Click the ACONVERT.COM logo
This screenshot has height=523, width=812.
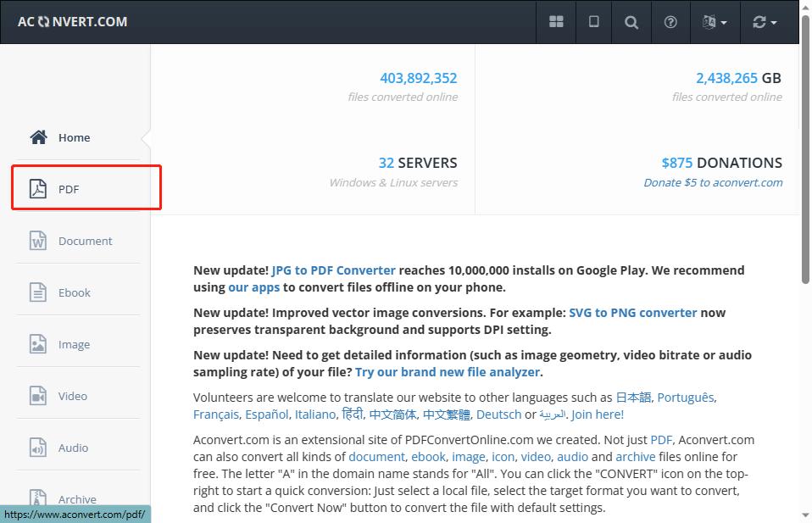(x=73, y=21)
